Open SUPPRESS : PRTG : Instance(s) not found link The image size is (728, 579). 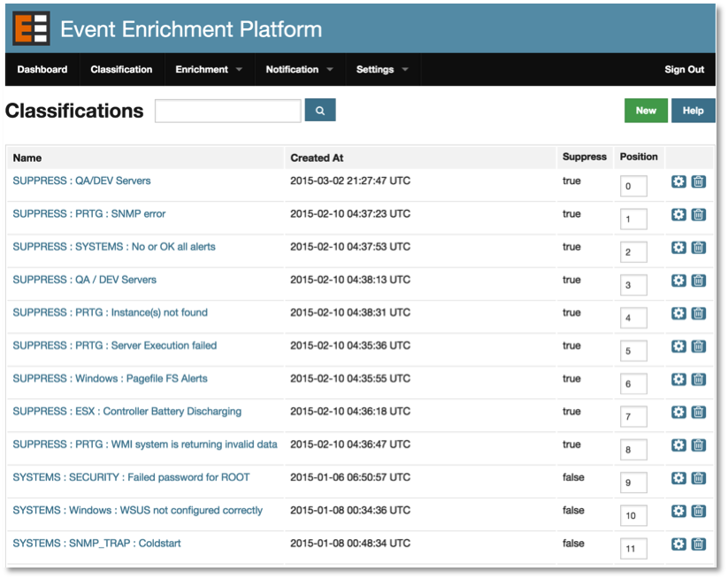coord(111,313)
